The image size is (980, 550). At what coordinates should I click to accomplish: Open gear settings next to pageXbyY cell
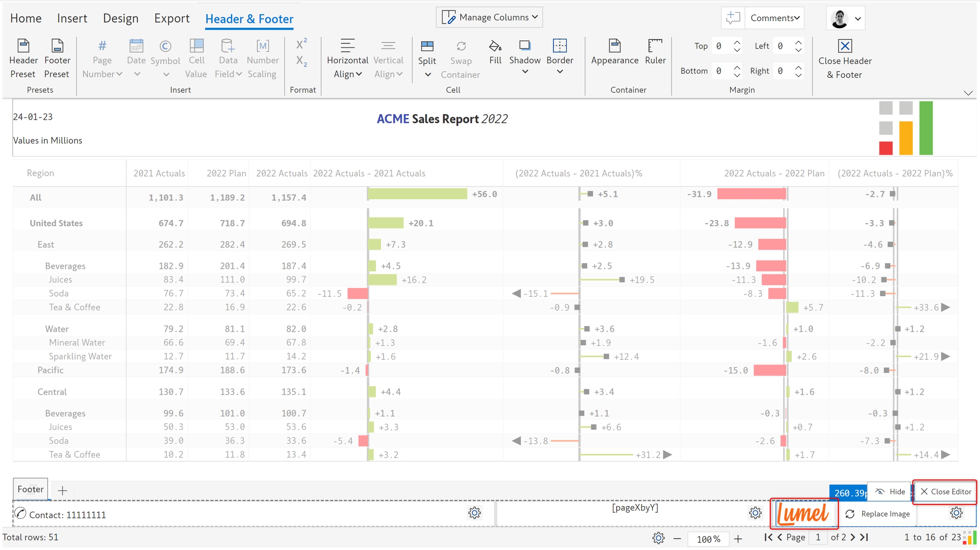coord(755,513)
